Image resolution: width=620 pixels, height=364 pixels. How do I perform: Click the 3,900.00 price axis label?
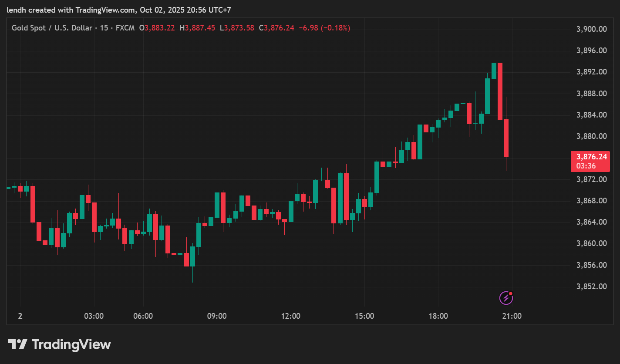pos(591,29)
